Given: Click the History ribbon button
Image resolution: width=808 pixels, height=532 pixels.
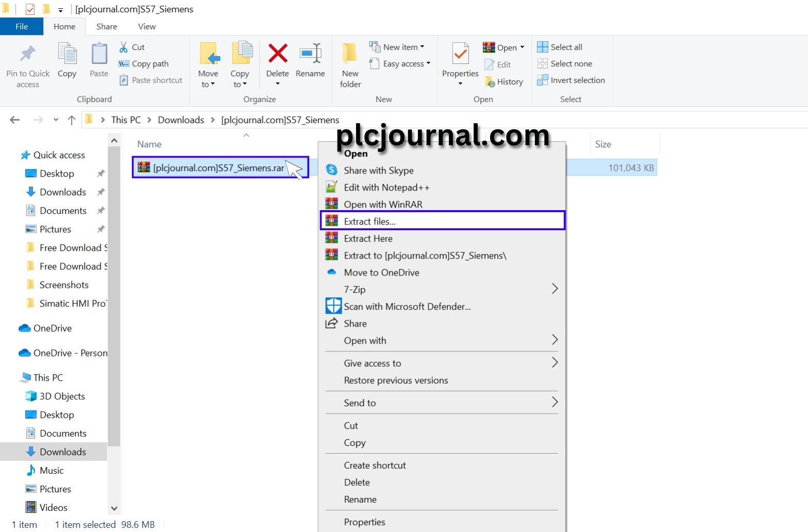Looking at the screenshot, I should [x=503, y=81].
